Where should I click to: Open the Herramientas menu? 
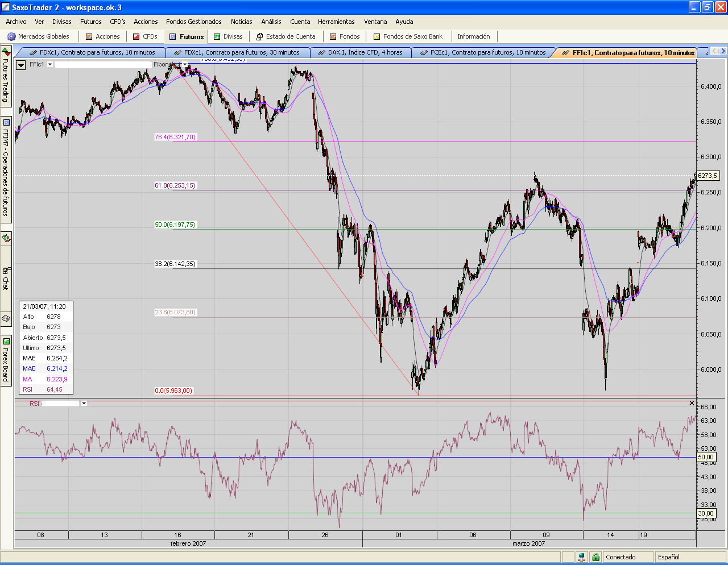(x=336, y=22)
